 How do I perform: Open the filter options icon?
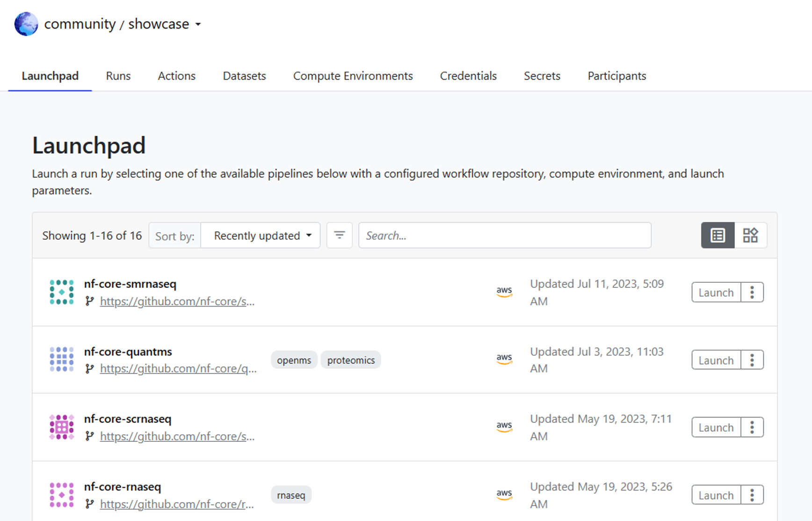[339, 235]
